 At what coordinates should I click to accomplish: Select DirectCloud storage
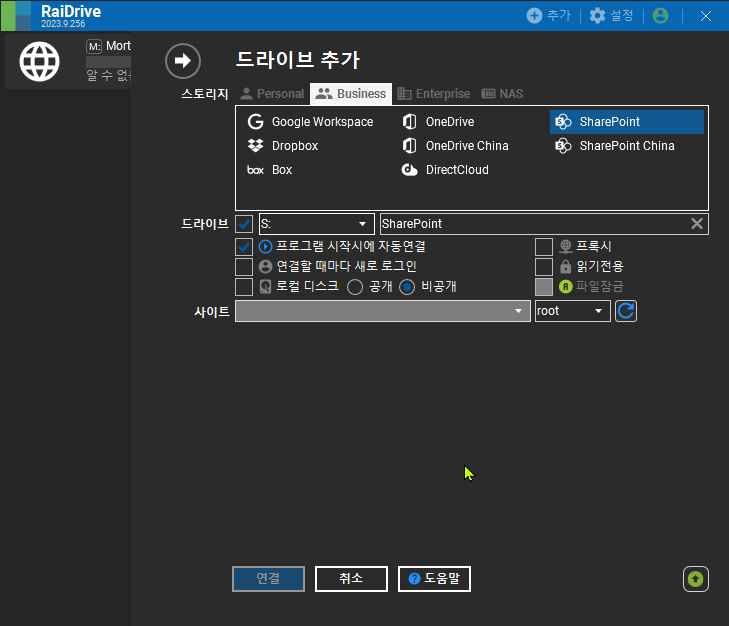pos(445,170)
